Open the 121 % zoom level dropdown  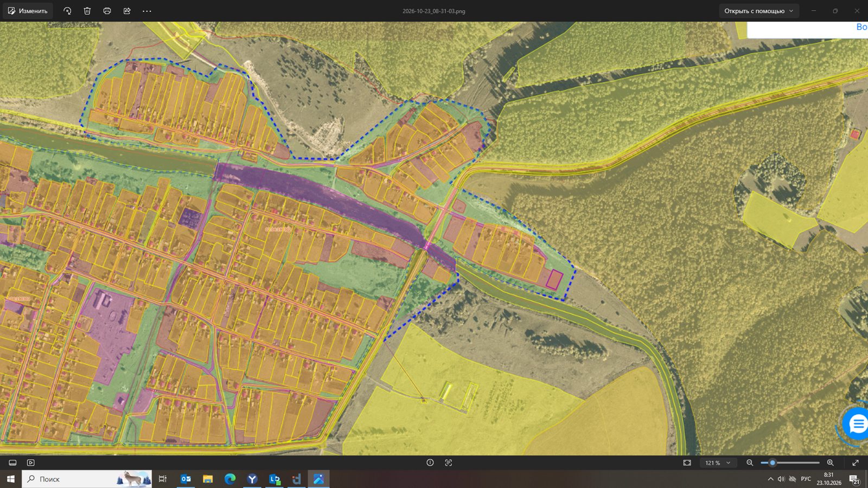718,463
